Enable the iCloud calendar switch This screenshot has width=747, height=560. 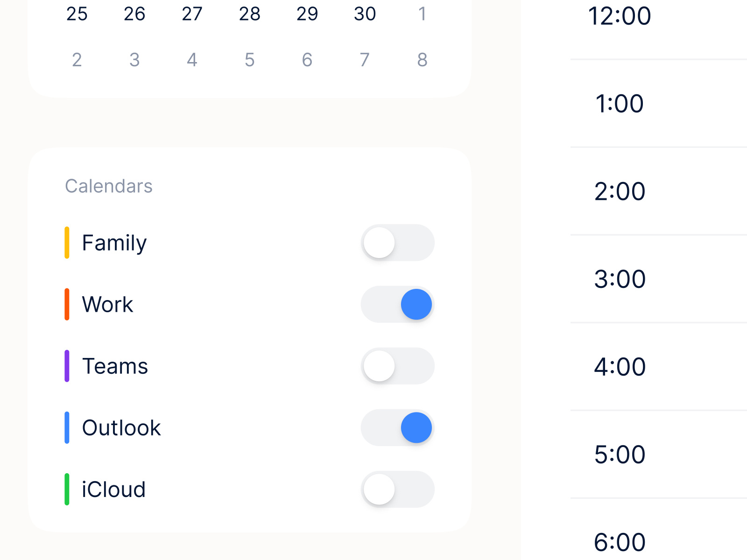pos(398,489)
